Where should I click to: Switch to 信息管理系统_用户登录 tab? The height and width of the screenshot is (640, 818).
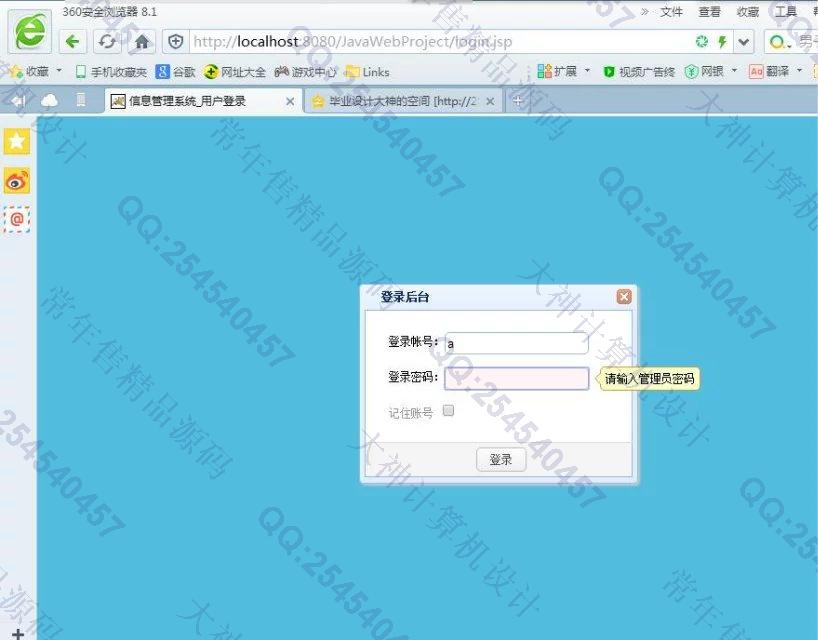pyautogui.click(x=201, y=101)
